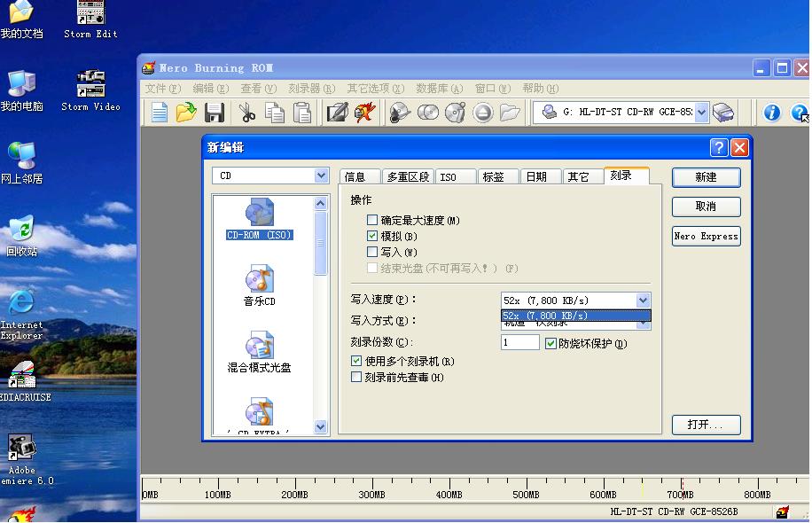Open compilation info with pencil icon
The width and height of the screenshot is (812, 523).
(337, 113)
